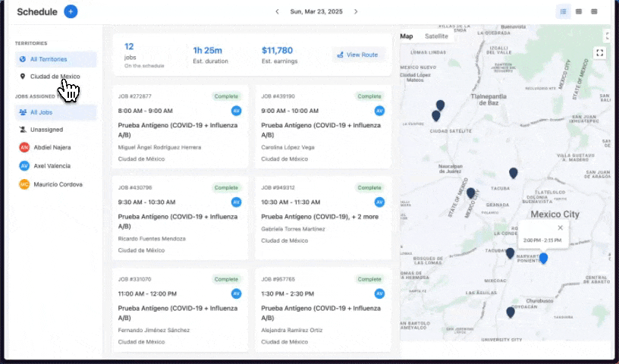The image size is (619, 364).
Task: Switch to the rightmost calendar view icon
Action: [x=594, y=11]
